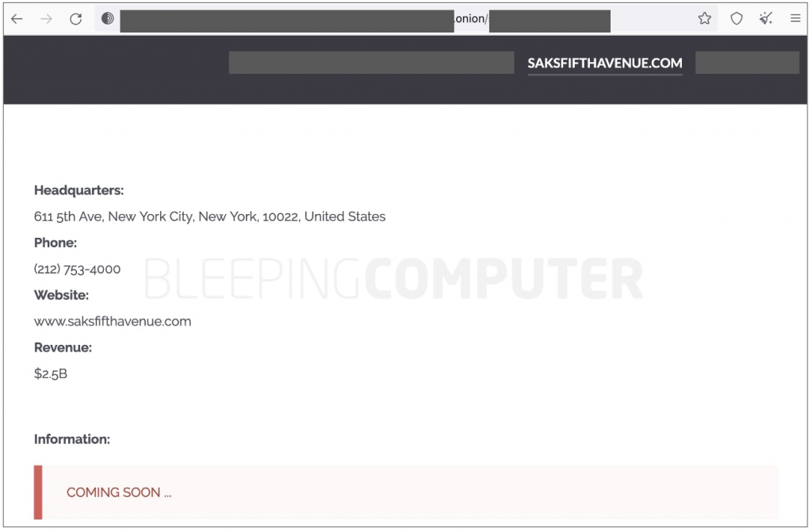Click the Headquarters: label

[x=79, y=190]
